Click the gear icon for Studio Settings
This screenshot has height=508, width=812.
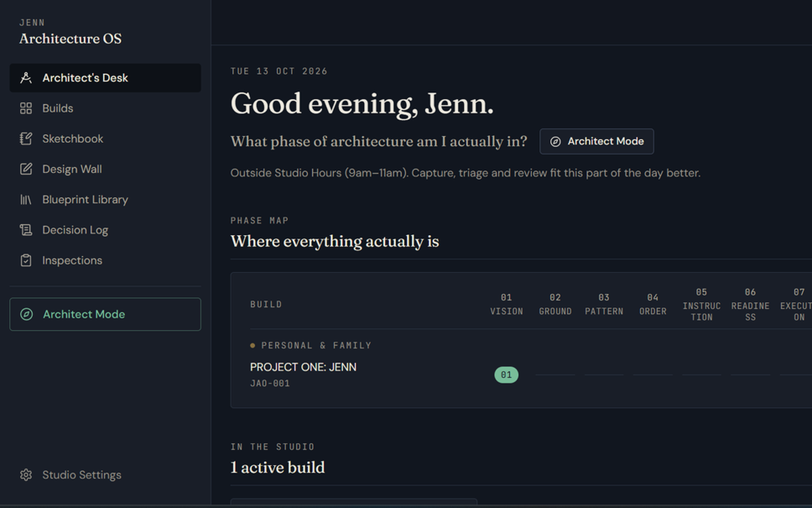(26, 475)
